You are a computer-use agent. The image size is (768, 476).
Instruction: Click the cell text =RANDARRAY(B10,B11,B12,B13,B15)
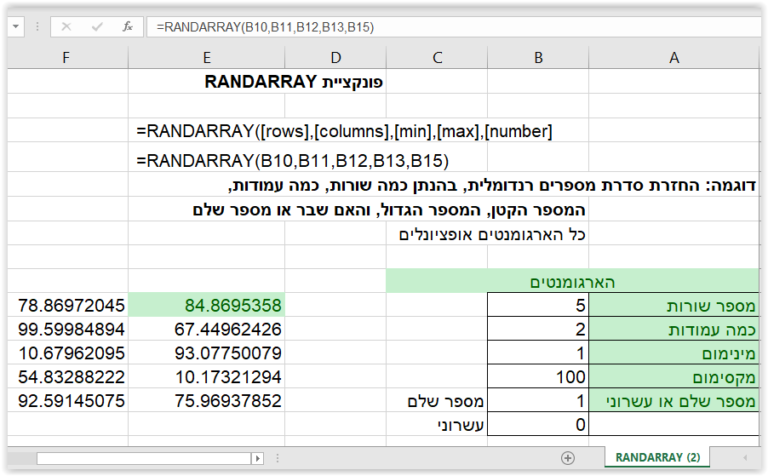[x=292, y=161]
